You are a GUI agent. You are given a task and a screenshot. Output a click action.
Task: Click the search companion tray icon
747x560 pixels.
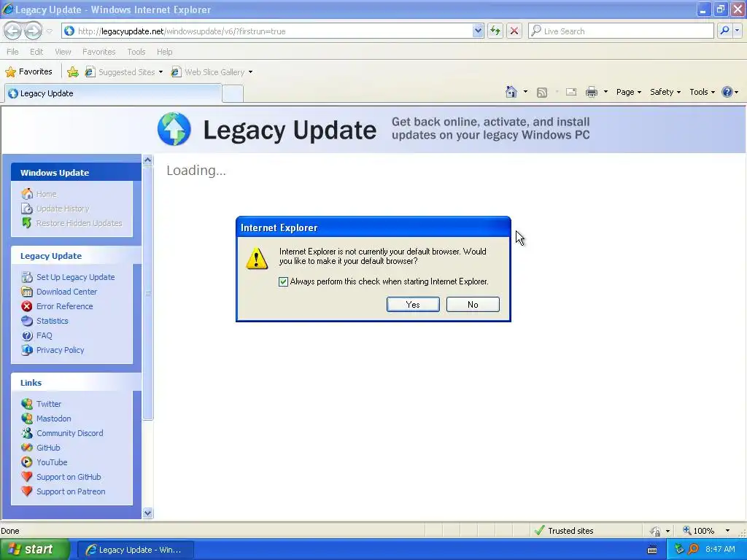click(693, 549)
